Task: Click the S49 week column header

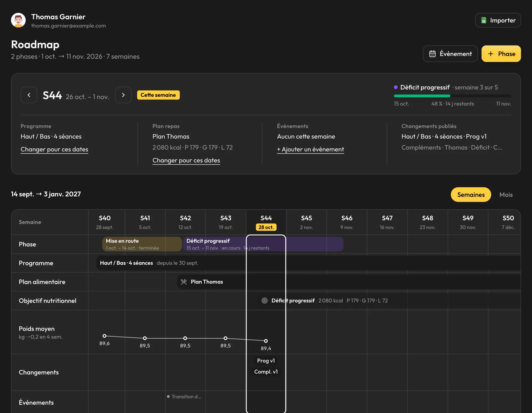Action: (468, 222)
